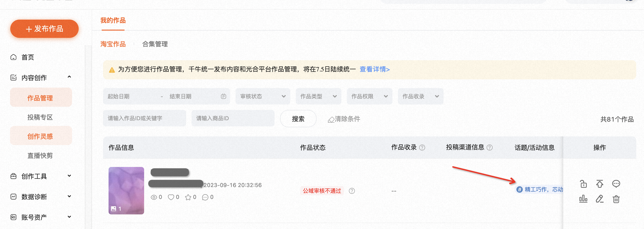Open the 作品权限 dropdown filter
644x229 pixels.
[369, 96]
